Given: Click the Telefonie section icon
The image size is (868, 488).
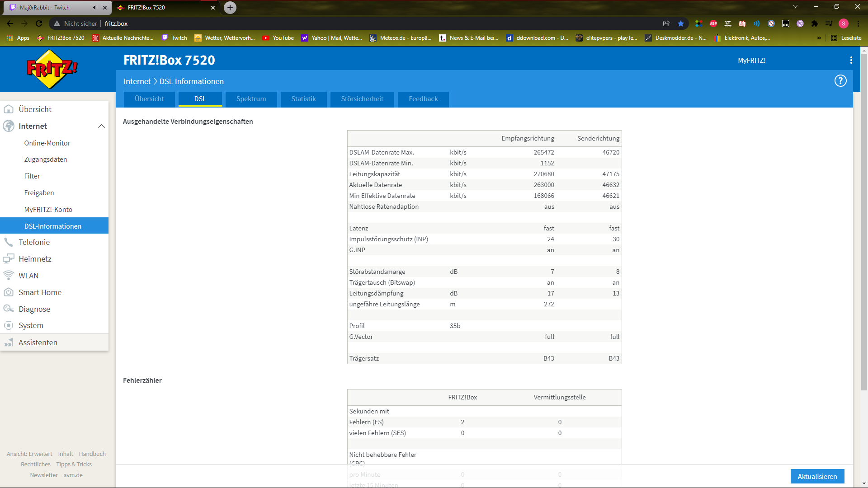Looking at the screenshot, I should [9, 242].
